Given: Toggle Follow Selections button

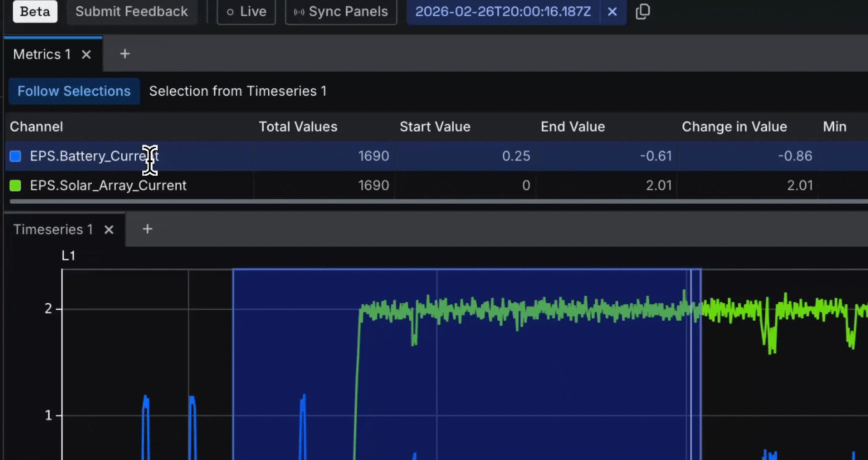Looking at the screenshot, I should [x=74, y=91].
